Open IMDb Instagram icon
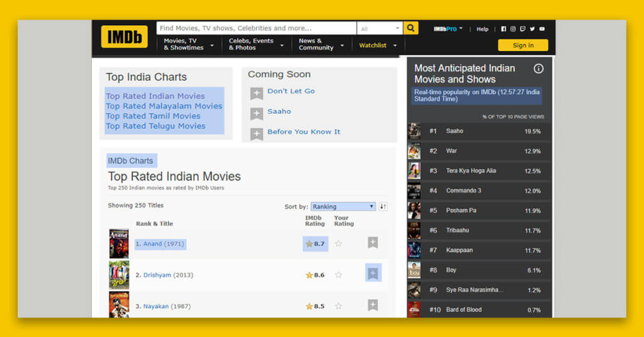 pyautogui.click(x=513, y=29)
